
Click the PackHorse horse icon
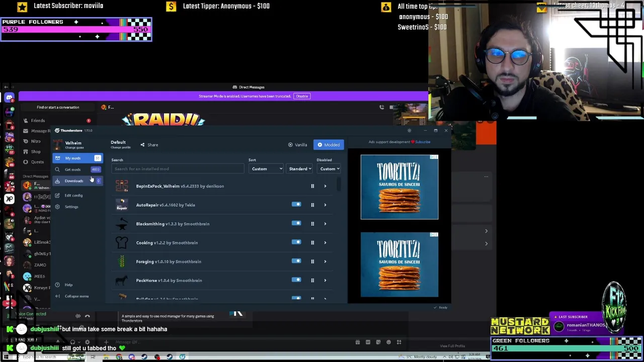[x=122, y=280]
